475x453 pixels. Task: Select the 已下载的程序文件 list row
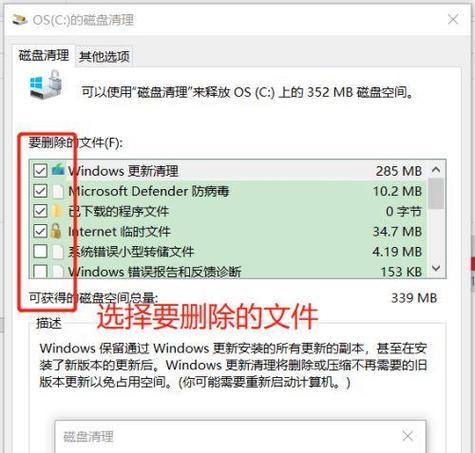pyautogui.click(x=228, y=211)
